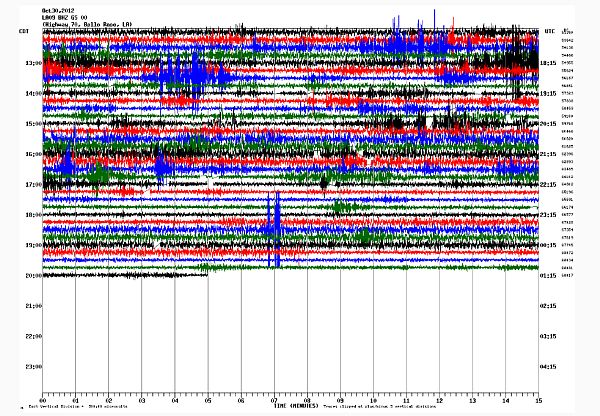
Task: Click the 04:15 UTC time label
Action: [549, 367]
